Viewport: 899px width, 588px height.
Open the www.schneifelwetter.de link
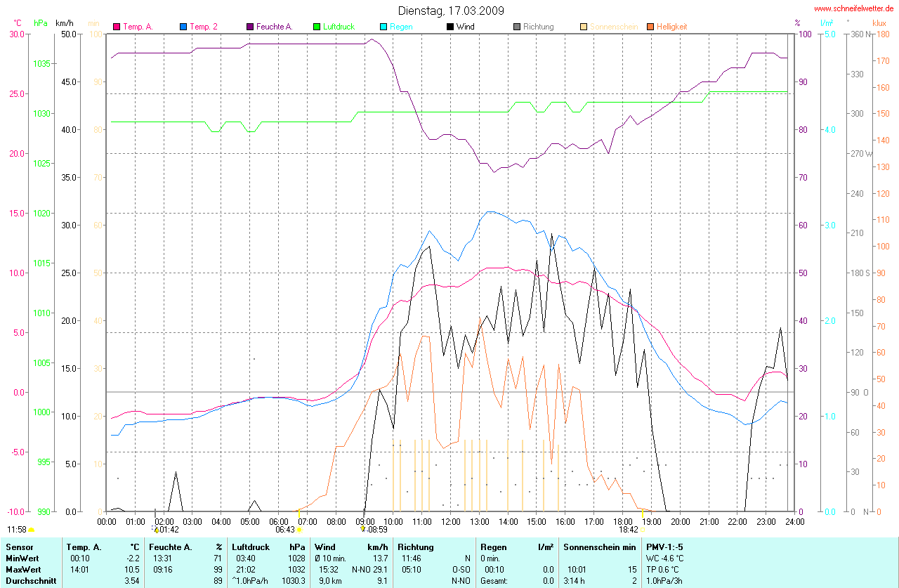click(x=853, y=9)
